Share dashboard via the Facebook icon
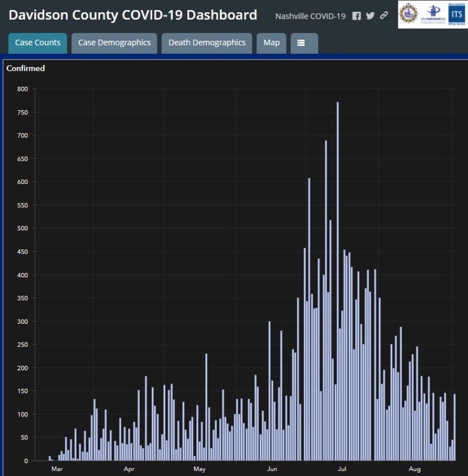The height and width of the screenshot is (476, 468). (357, 16)
